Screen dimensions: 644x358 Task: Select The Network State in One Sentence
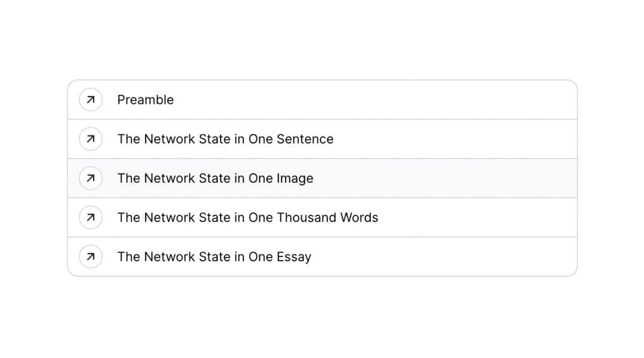225,138
